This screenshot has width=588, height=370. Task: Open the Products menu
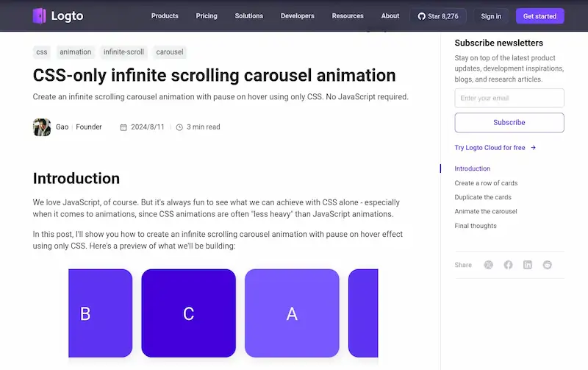(165, 15)
